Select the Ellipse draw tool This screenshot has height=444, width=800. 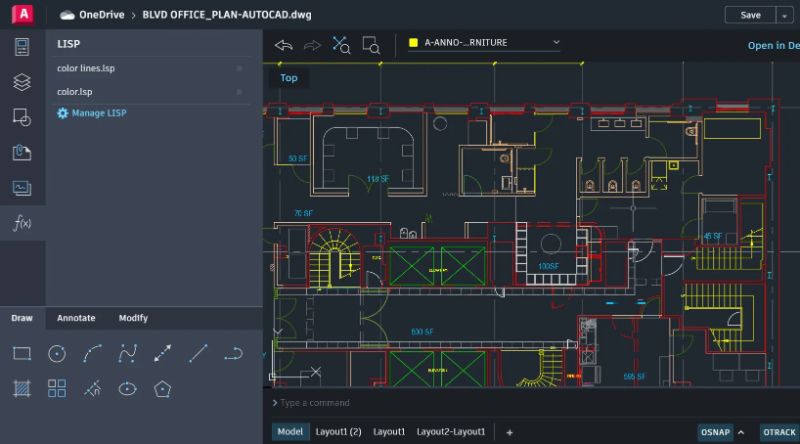tap(128, 389)
